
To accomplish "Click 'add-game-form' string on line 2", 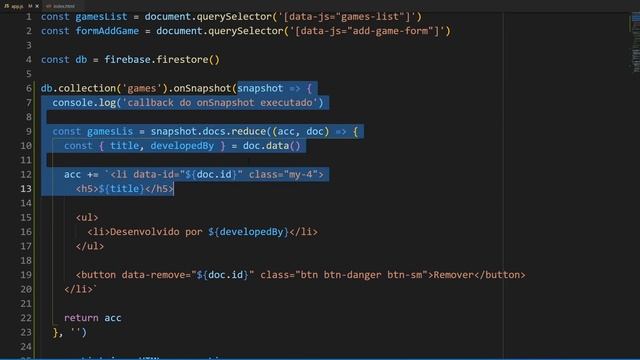I will [x=390, y=31].
